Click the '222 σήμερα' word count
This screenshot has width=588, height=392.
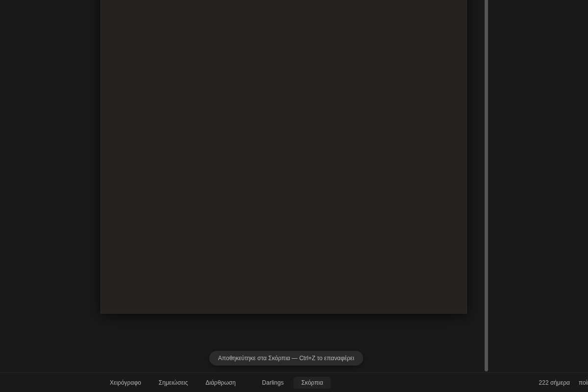[554, 383]
